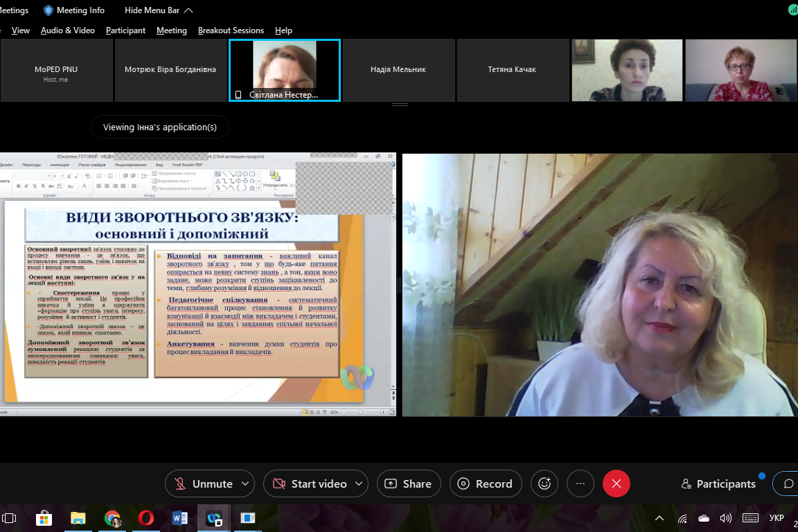Start recording with the Record button
This screenshot has height=532, width=798.
coord(485,484)
